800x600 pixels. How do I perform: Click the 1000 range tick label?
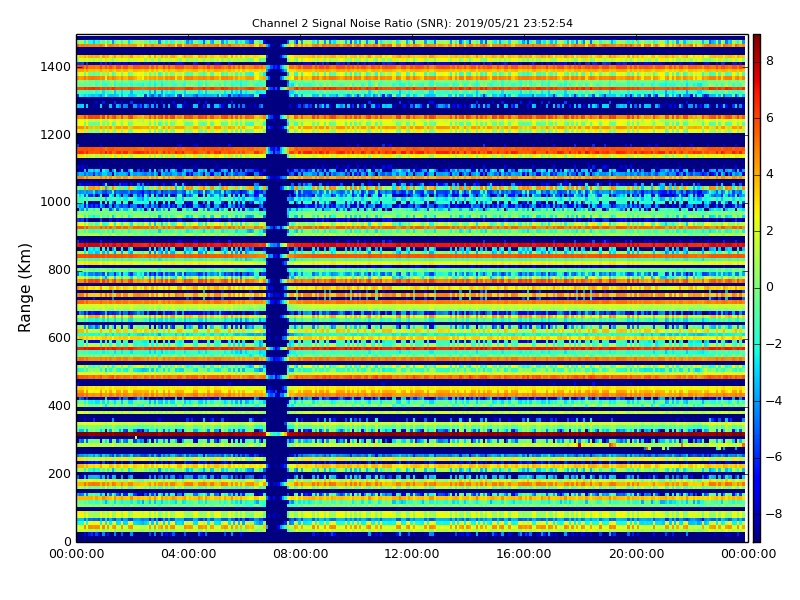tap(56, 202)
